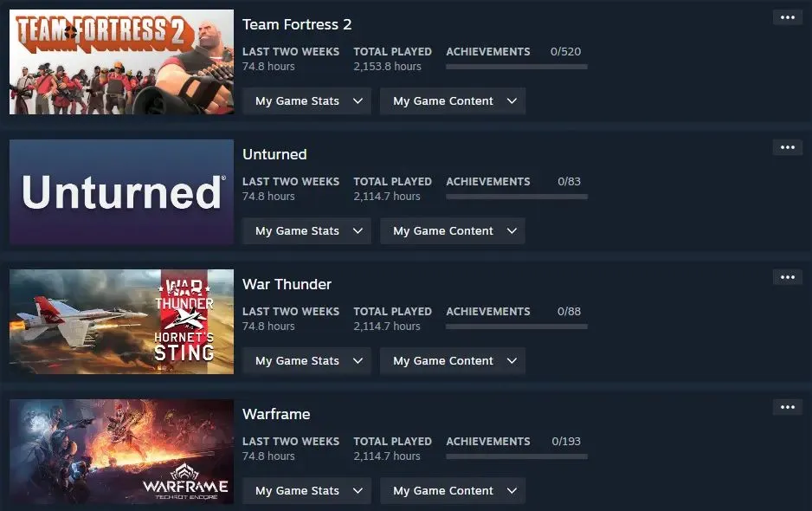Expand My Game Stats for Team Fortress 2
The width and height of the screenshot is (812, 511).
(306, 101)
